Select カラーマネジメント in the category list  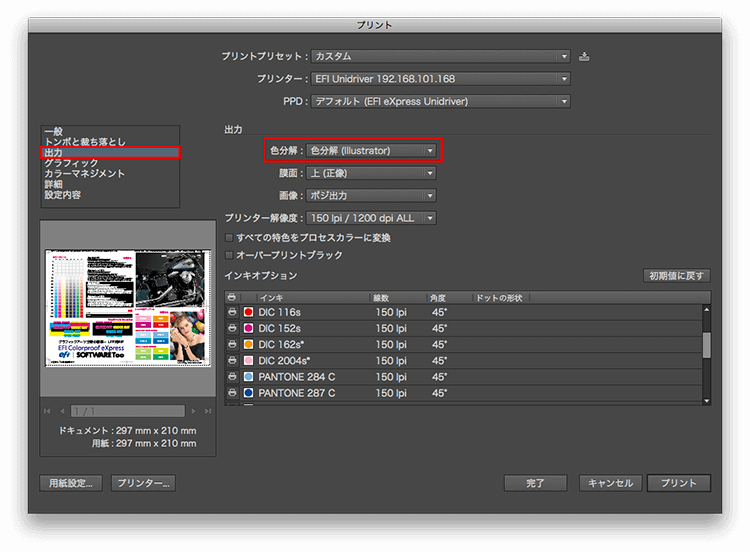[x=85, y=174]
